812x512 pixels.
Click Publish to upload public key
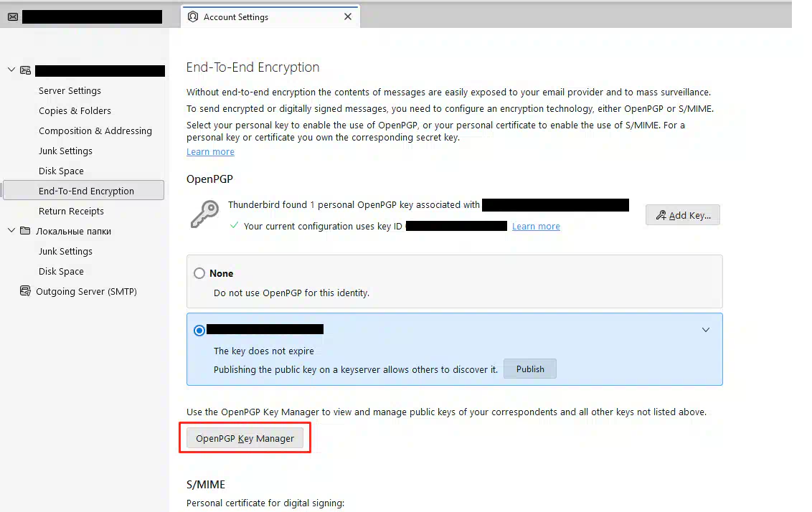pyautogui.click(x=530, y=369)
